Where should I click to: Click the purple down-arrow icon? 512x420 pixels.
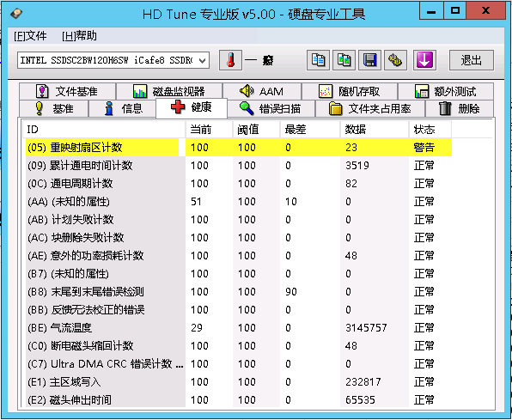point(424,60)
